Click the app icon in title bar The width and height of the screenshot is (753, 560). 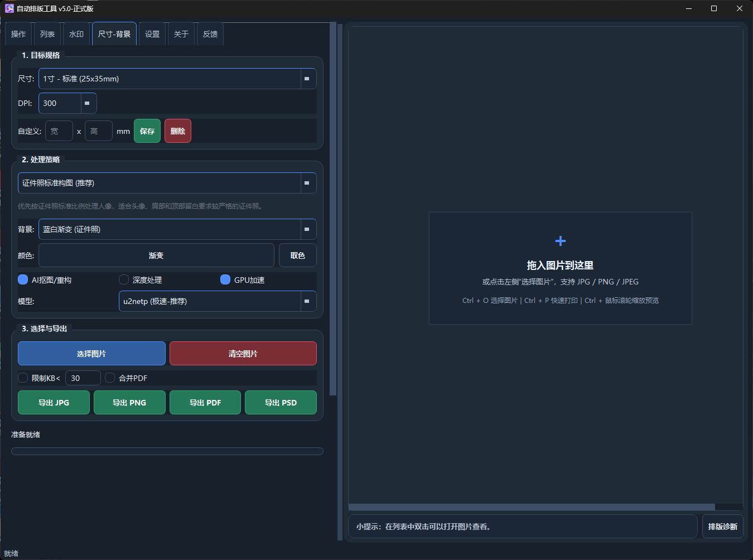(9, 8)
